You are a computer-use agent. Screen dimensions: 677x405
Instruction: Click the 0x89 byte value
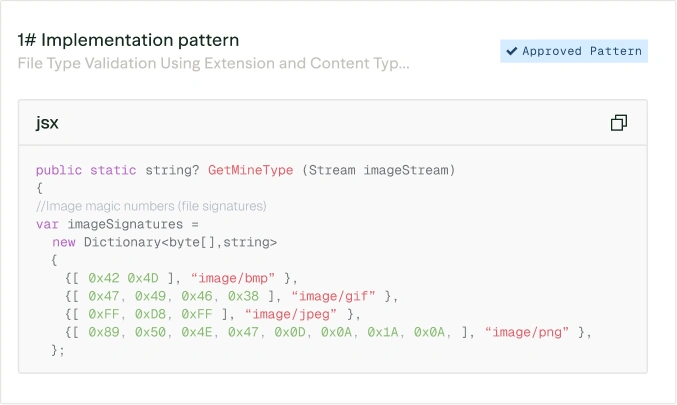coord(104,332)
